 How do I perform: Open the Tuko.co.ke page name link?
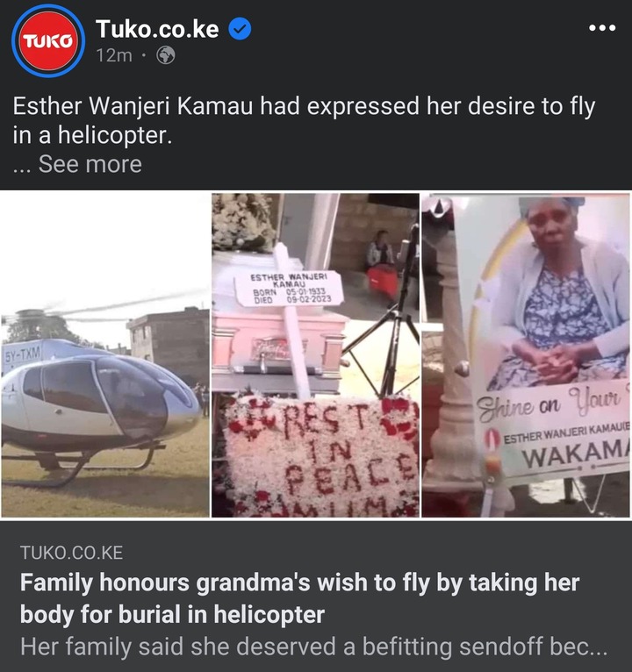157,29
